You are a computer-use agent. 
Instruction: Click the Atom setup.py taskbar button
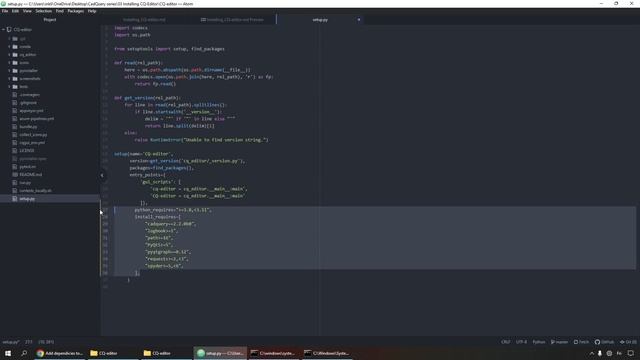click(220, 353)
